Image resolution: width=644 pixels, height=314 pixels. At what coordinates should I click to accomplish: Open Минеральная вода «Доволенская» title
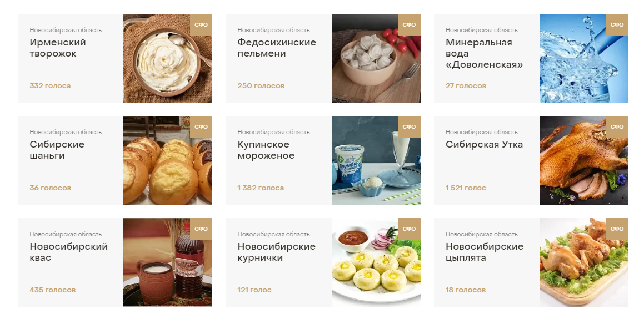click(484, 54)
